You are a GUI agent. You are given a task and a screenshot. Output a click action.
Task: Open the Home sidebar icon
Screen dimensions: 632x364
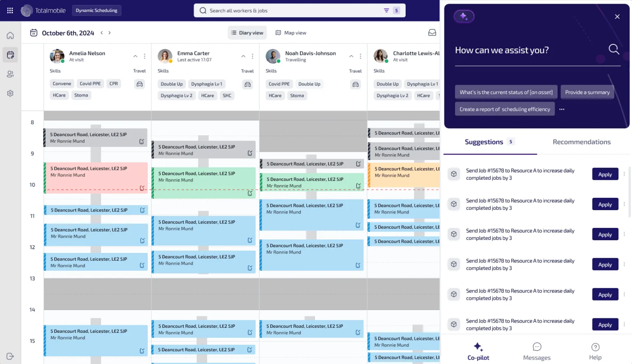(10, 35)
